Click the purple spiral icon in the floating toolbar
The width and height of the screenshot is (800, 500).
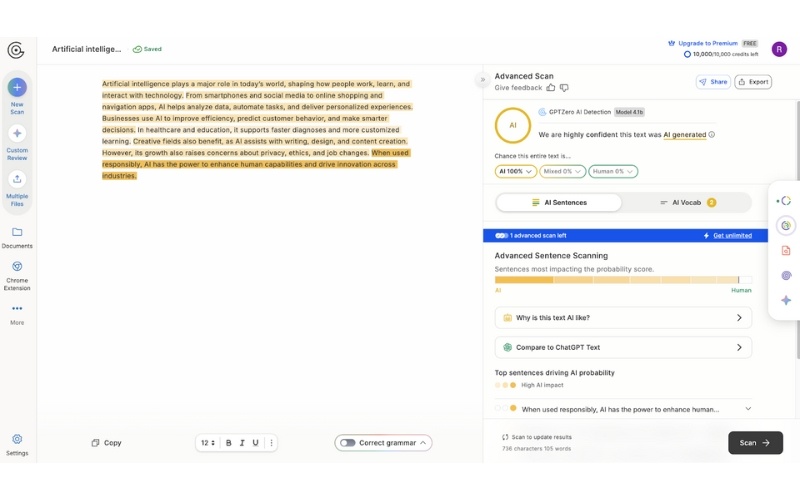click(x=786, y=276)
